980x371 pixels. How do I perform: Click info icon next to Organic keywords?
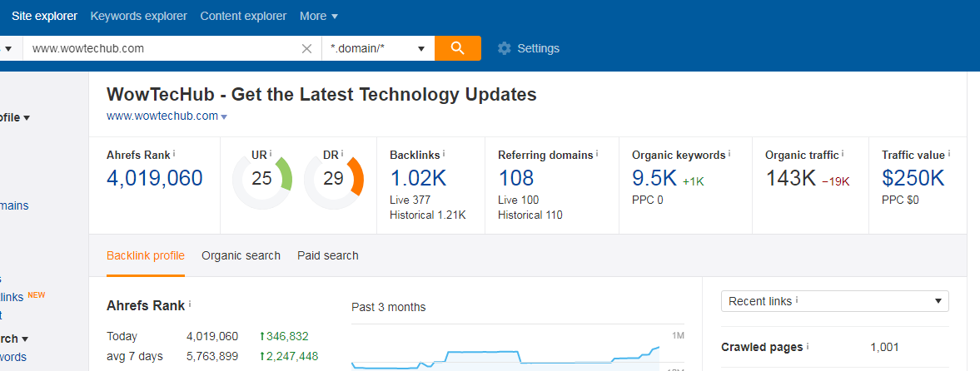click(729, 154)
